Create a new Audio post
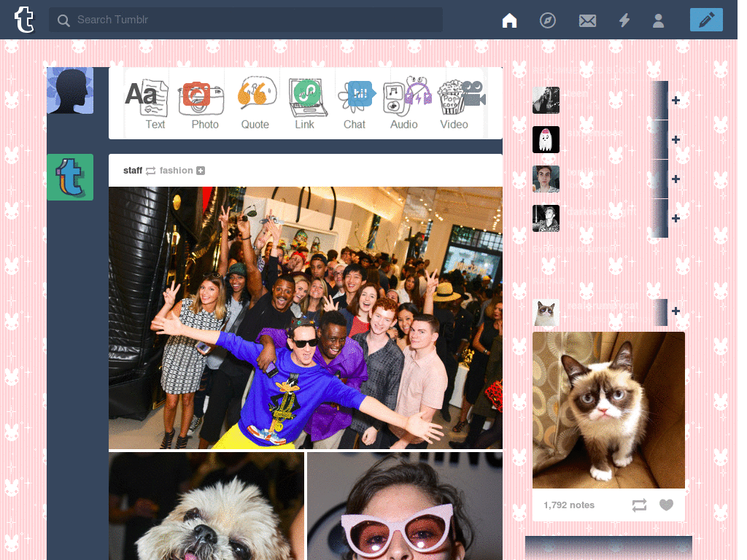 click(x=406, y=104)
